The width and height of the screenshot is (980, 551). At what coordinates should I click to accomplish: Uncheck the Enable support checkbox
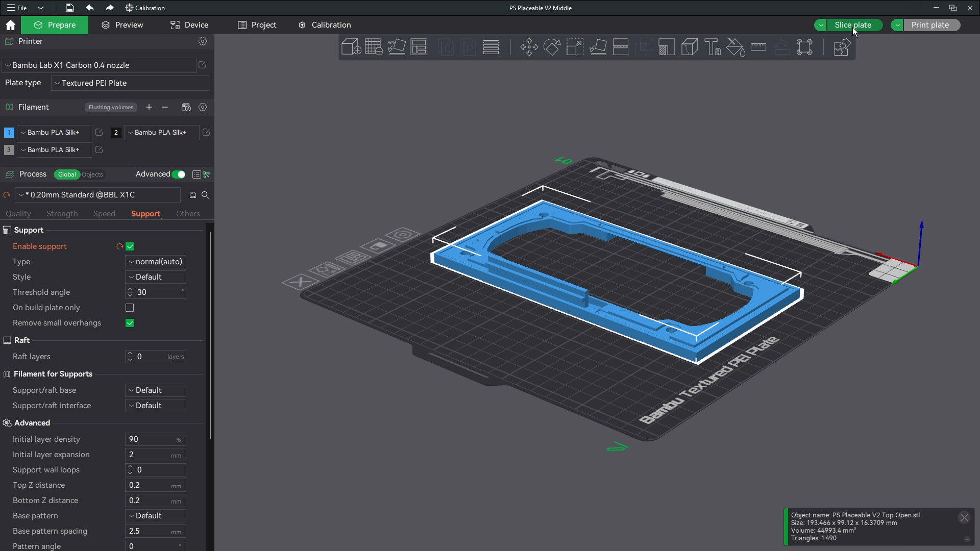tap(130, 246)
